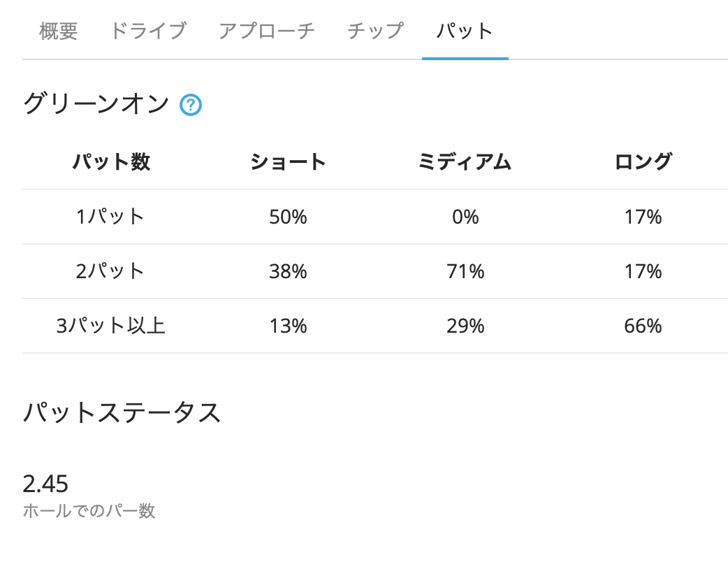Select the アプローチ tab
Image resolution: width=728 pixels, height=562 pixels.
coord(267,31)
